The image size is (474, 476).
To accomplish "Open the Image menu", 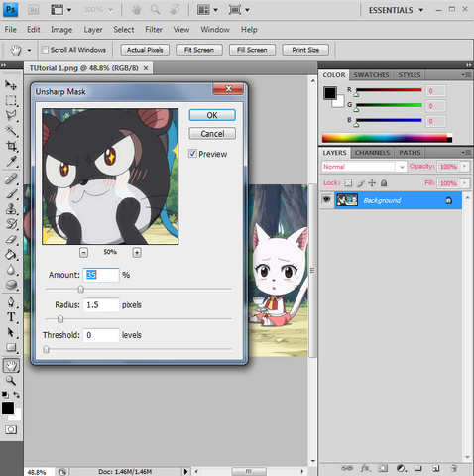I will (61, 30).
